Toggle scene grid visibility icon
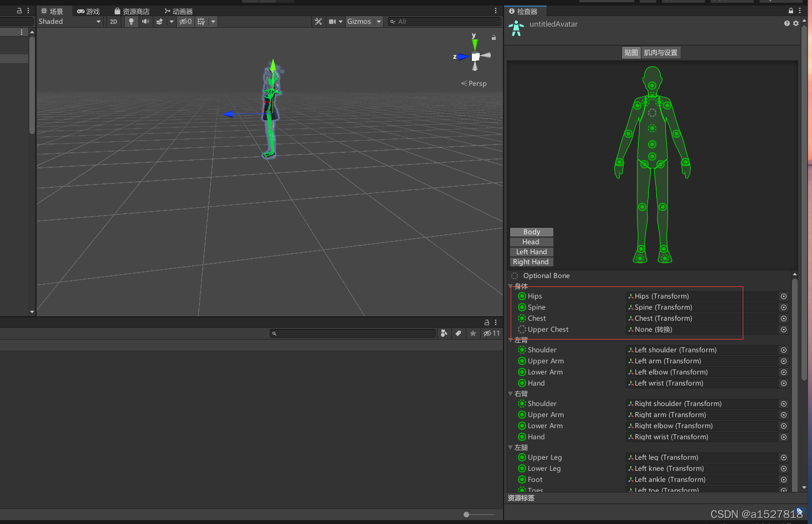 201,22
